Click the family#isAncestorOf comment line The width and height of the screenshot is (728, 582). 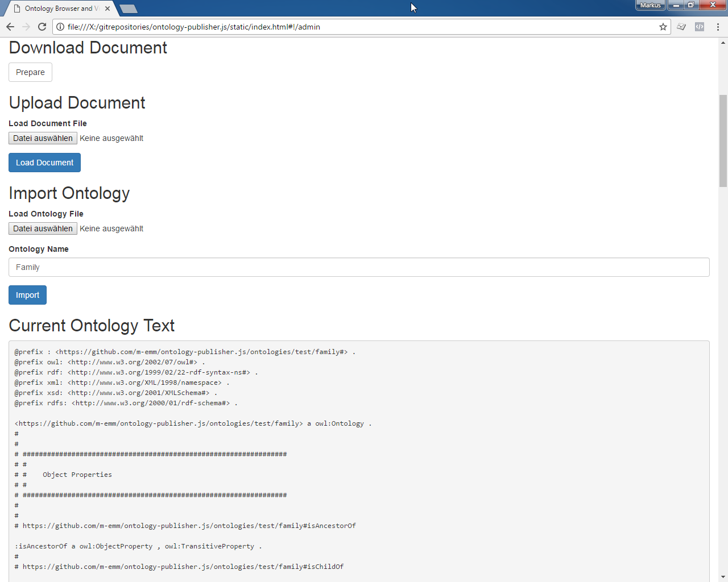coord(185,526)
